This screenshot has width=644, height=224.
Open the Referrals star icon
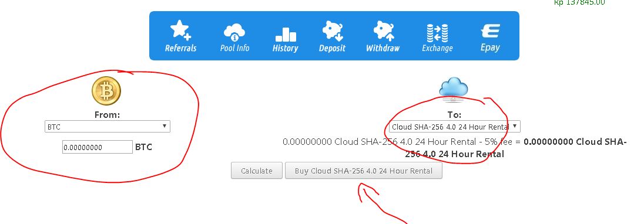click(180, 30)
